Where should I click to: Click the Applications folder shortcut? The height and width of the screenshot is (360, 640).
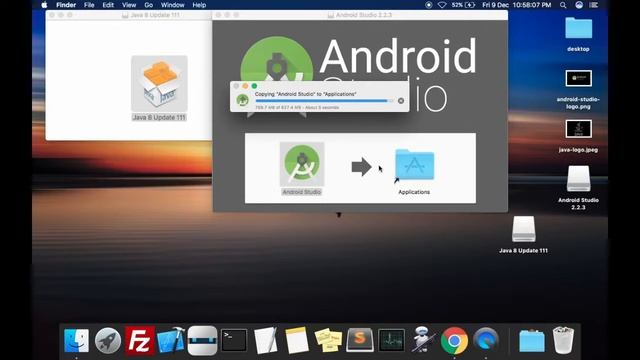(x=414, y=165)
